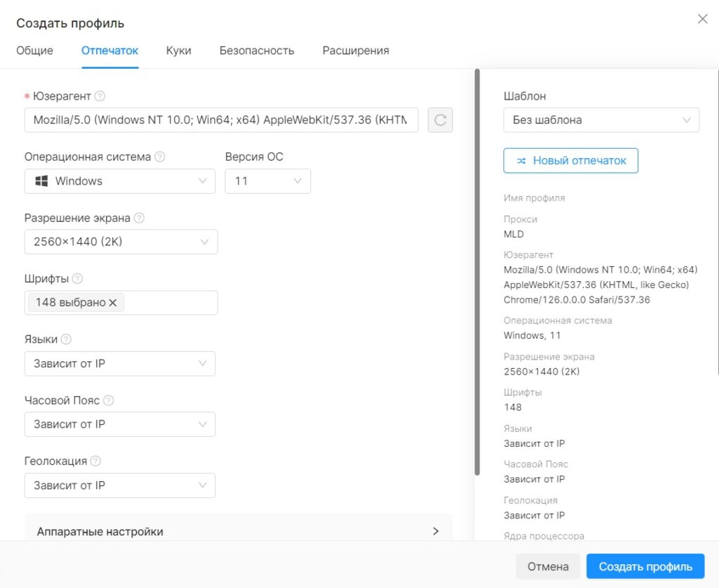Click the refresh user agent icon button

tap(440, 120)
